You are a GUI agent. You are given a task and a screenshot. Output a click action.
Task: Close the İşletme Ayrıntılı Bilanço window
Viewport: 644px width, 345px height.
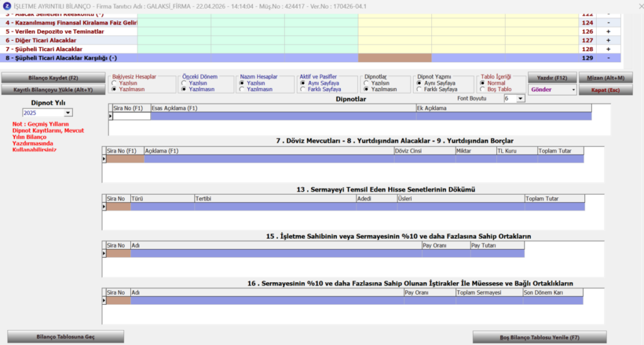point(641,6)
